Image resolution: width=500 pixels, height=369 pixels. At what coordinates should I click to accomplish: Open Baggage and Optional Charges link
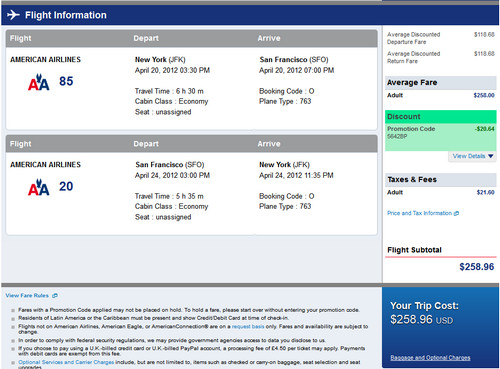(430, 358)
